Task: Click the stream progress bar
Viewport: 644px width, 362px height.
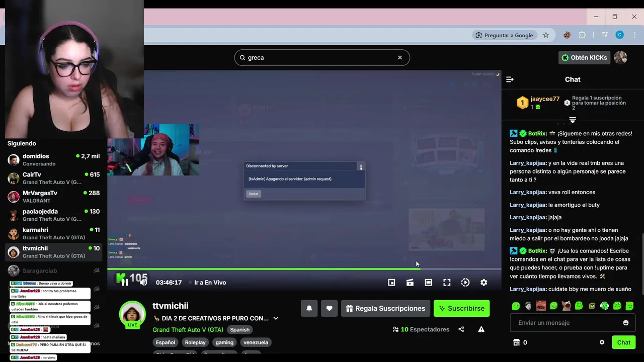Action: click(304, 269)
